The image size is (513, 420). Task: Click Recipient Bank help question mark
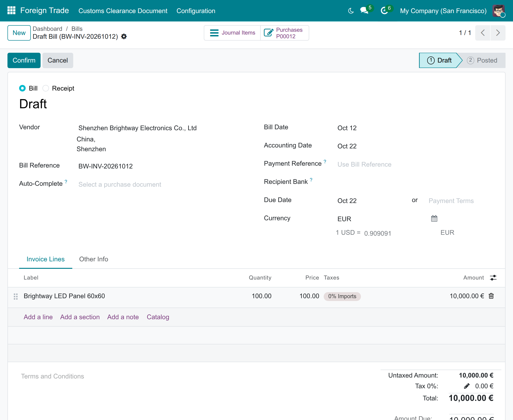point(311,180)
